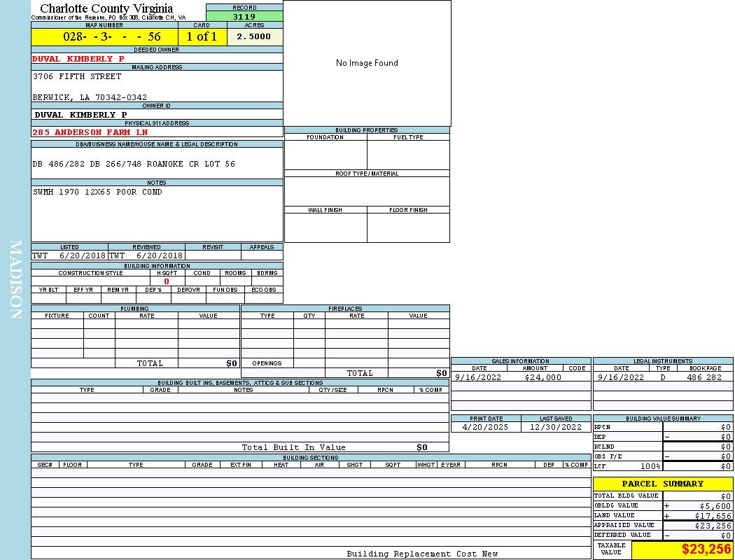Click the MADISON vertical sidebar label

15,280
